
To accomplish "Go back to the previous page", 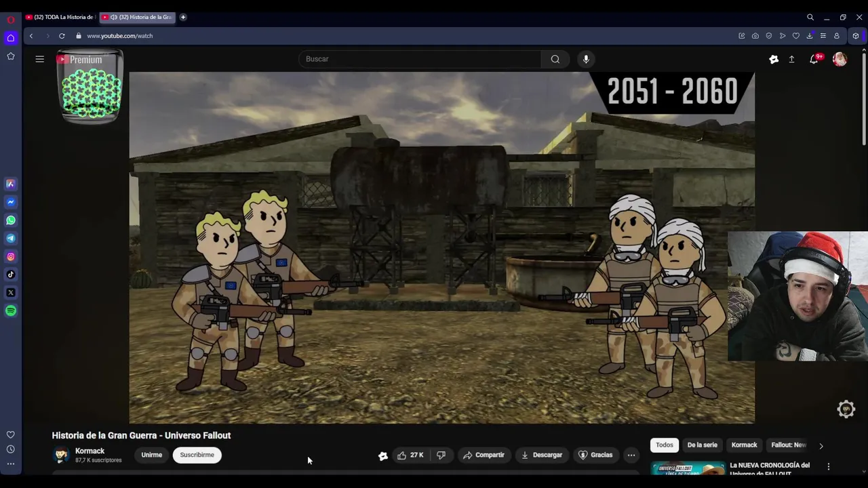I will coord(31,36).
